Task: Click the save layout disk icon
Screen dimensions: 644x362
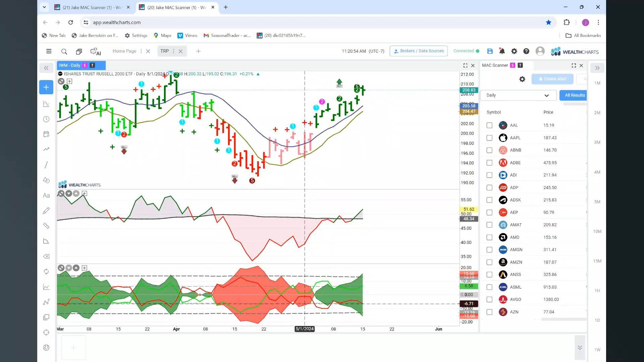Action: coord(490,51)
